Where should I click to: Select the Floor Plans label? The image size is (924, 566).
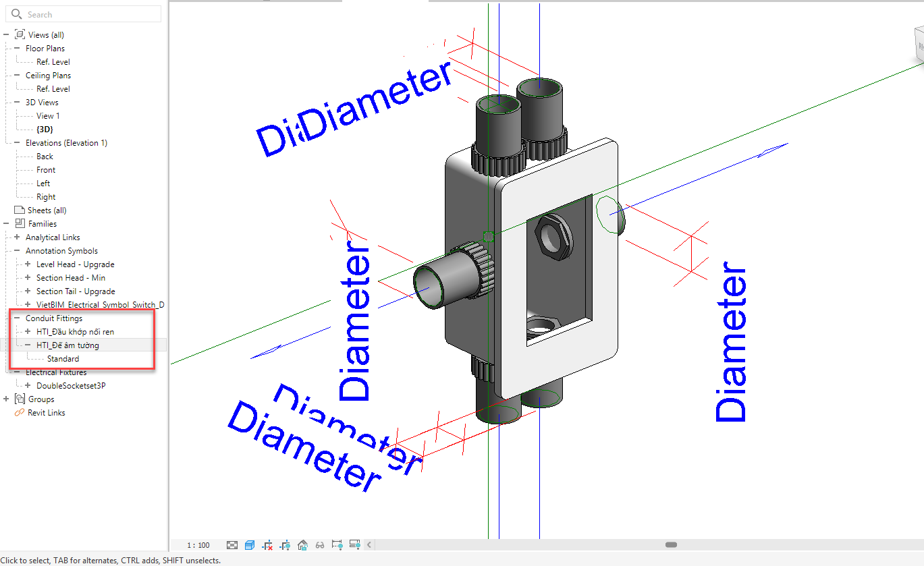(45, 48)
